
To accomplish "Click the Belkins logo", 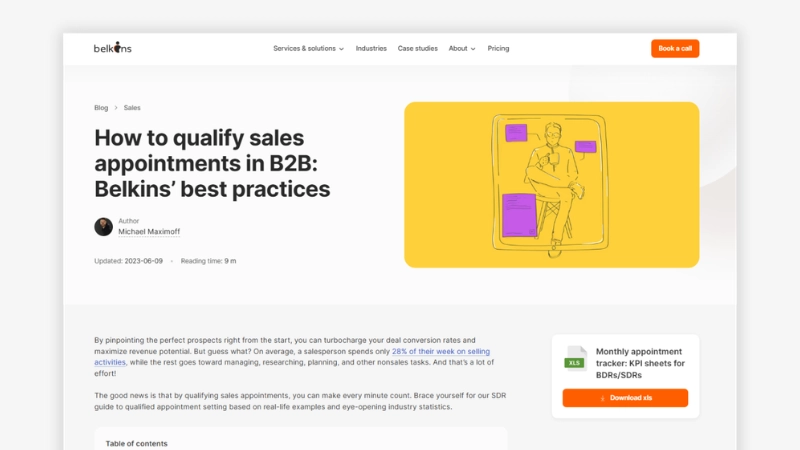I will [x=112, y=48].
